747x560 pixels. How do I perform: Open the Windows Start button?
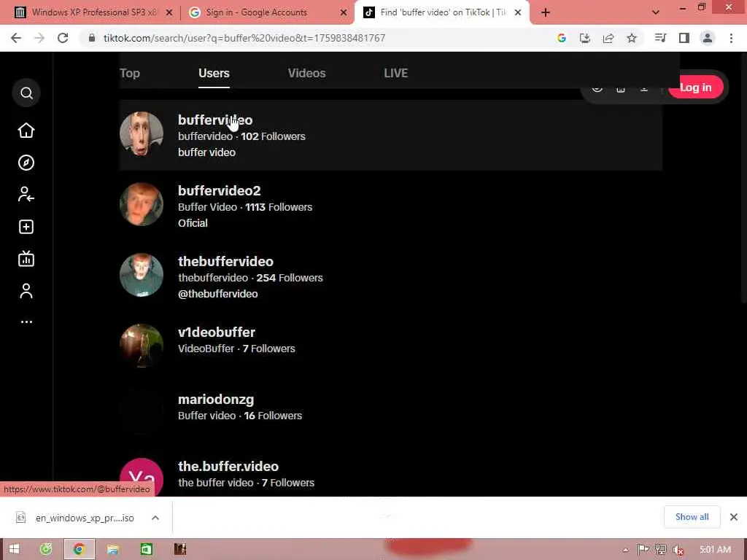[x=15, y=550]
